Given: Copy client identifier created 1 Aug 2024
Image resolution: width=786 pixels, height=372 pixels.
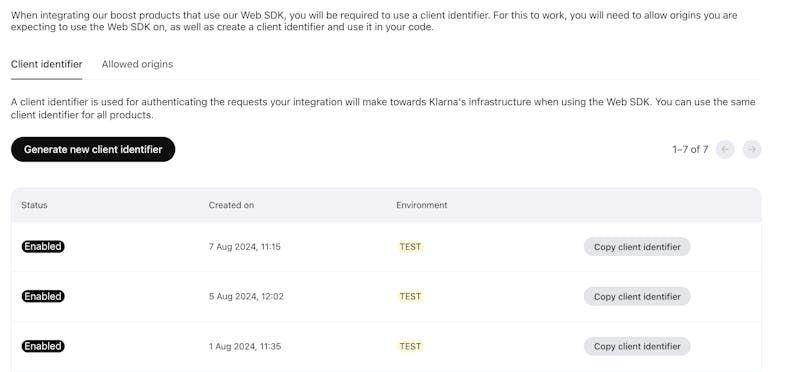Looking at the screenshot, I should [637, 346].
